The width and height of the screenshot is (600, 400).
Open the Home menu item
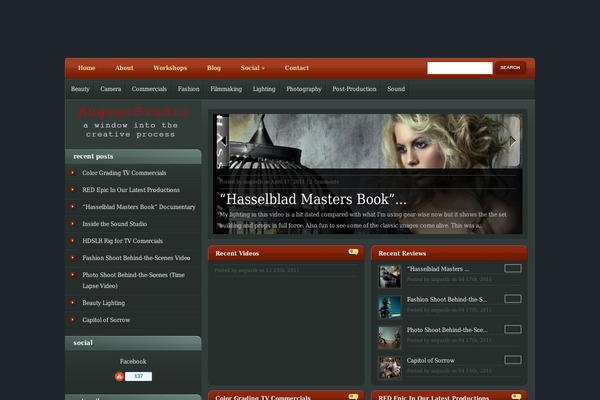(86, 68)
